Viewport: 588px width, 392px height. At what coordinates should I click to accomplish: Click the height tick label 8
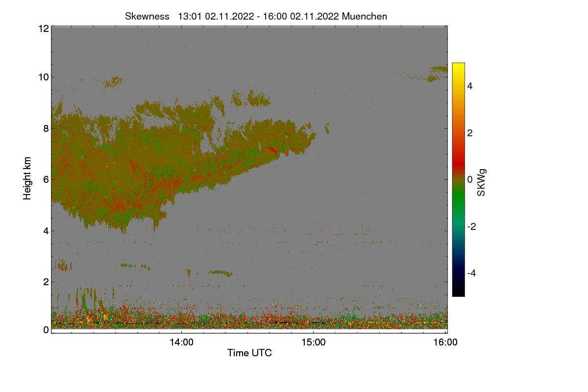(46, 128)
